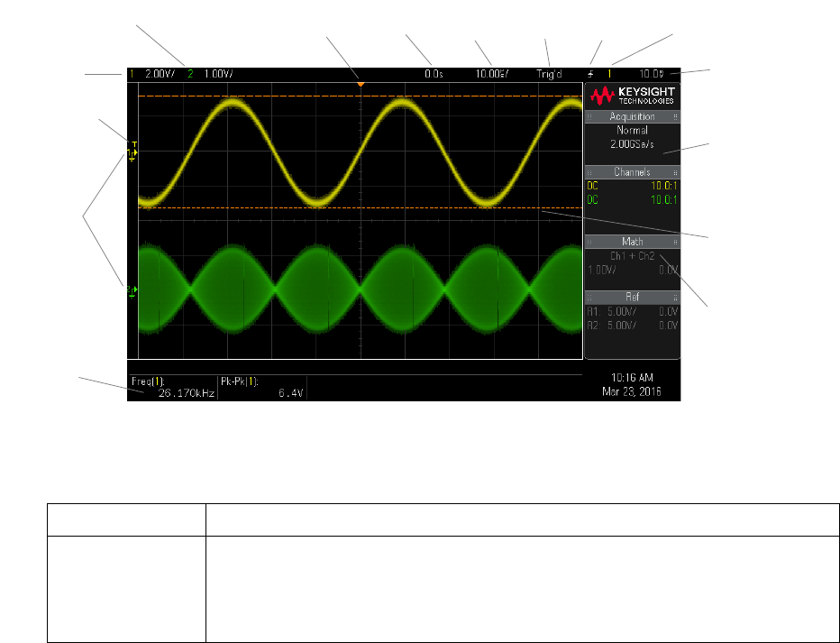Image resolution: width=840 pixels, height=643 pixels.
Task: Click the 0.0s horizontal delay value
Action: coord(434,74)
